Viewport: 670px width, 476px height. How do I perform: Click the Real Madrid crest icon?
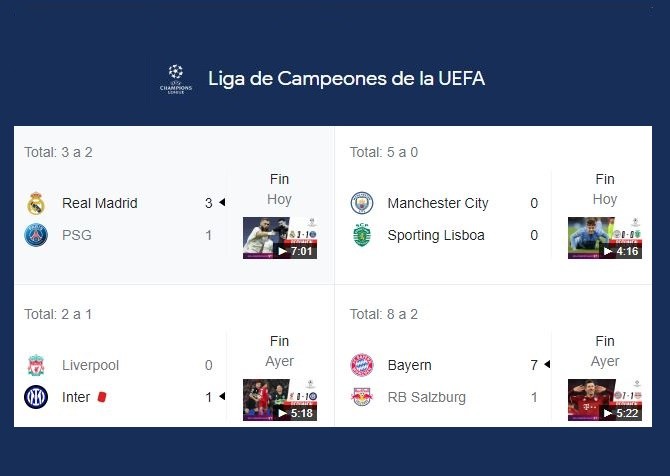point(36,203)
